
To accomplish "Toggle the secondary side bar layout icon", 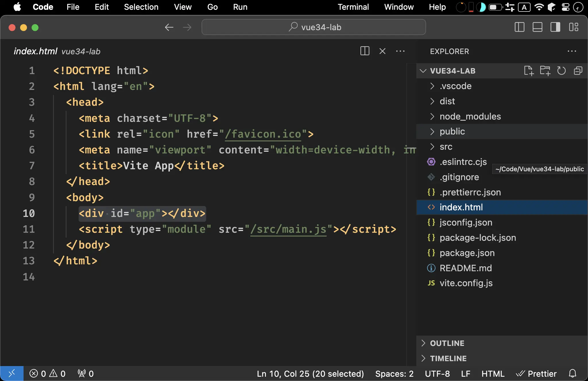I will click(x=555, y=27).
